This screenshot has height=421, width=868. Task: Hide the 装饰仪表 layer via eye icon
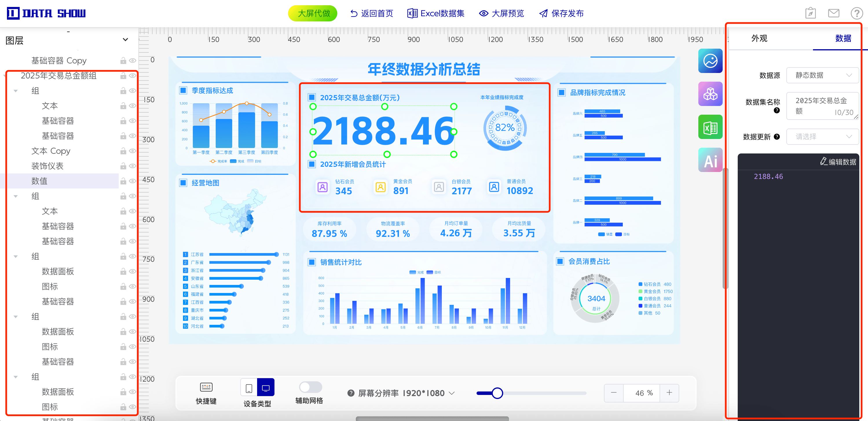pyautogui.click(x=133, y=166)
